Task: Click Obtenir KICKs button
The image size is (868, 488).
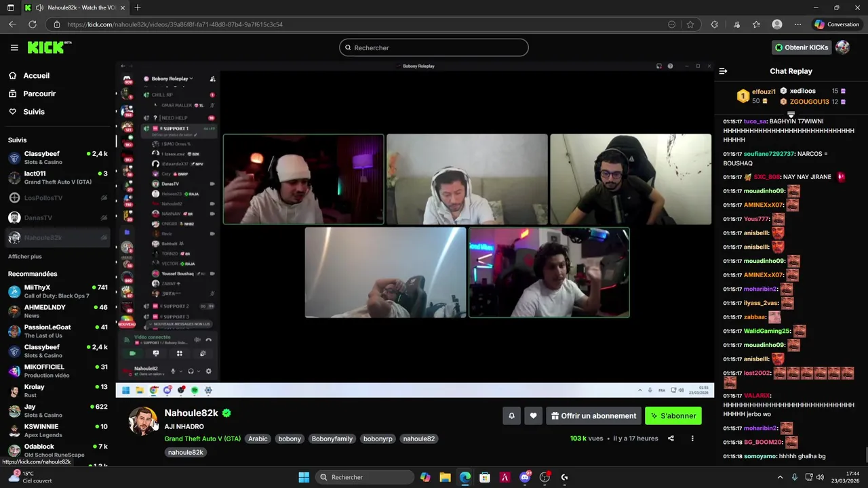Action: 802,47
